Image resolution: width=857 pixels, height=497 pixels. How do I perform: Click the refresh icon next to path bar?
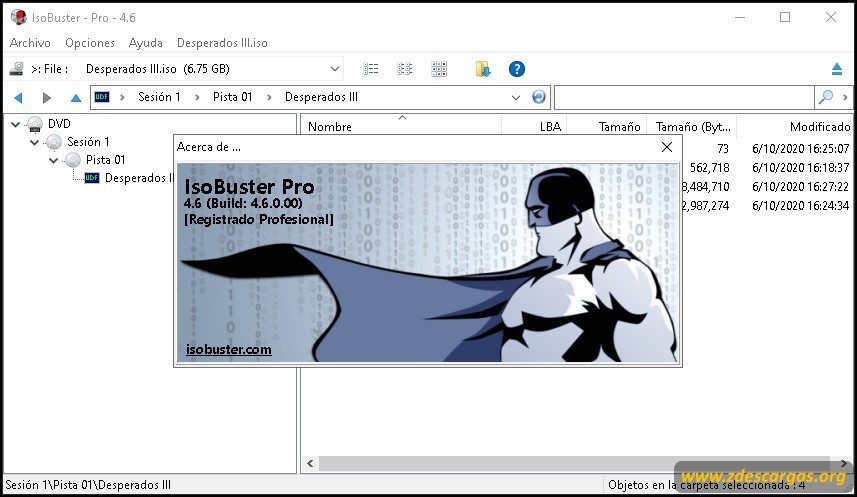538,97
